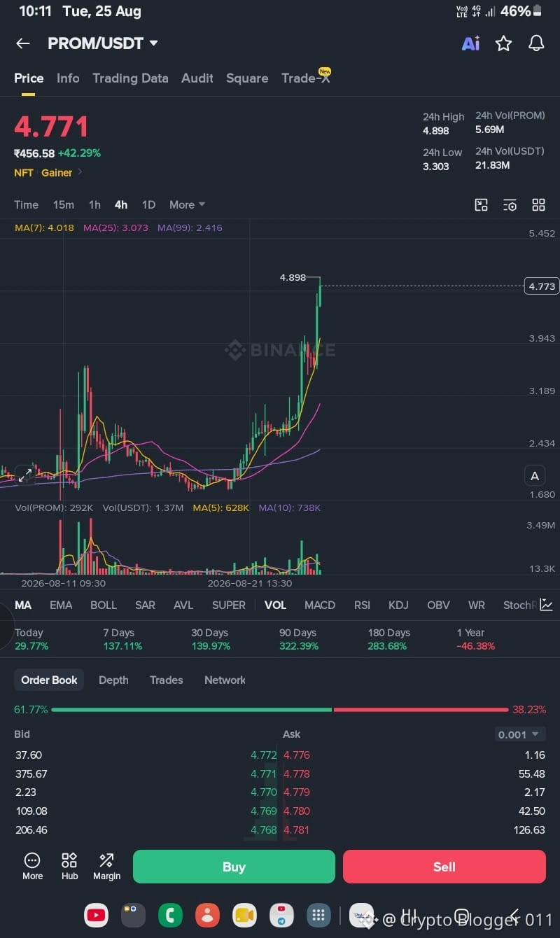Open the Audit tab
The width and height of the screenshot is (560, 938).
(x=197, y=78)
